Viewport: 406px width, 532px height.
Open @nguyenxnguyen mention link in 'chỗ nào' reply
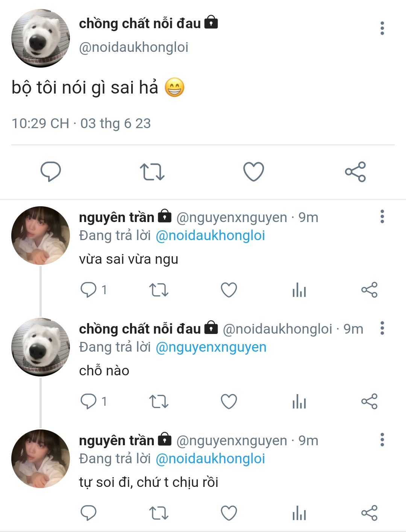pos(211,347)
